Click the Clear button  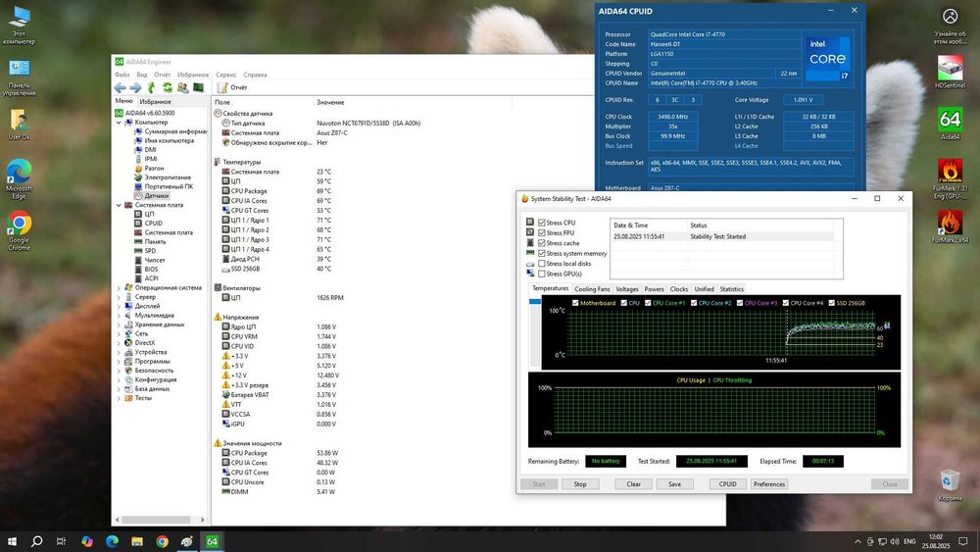[x=633, y=484]
